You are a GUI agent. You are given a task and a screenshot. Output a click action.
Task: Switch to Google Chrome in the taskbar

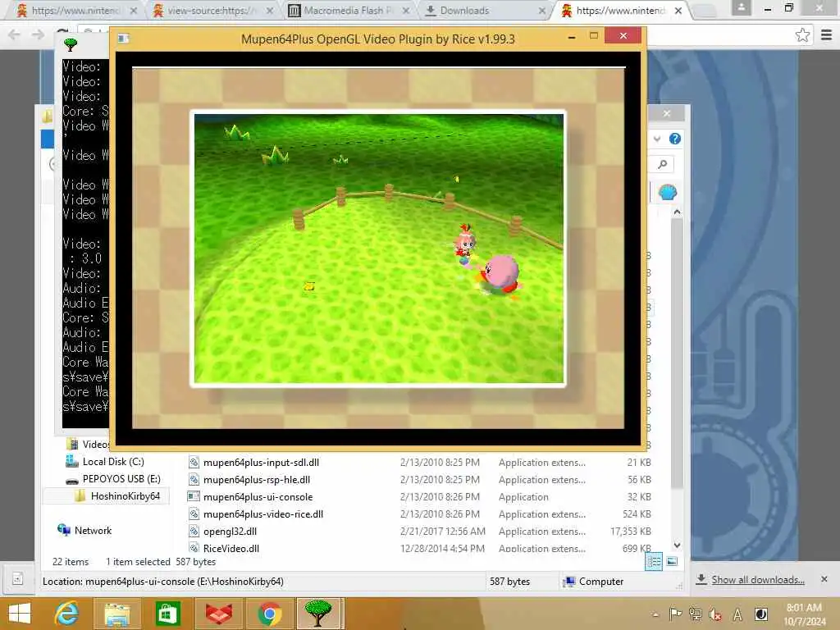pyautogui.click(x=269, y=614)
